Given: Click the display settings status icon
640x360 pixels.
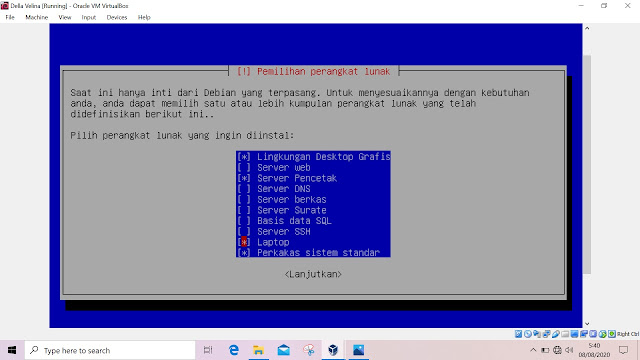Looking at the screenshot, I should click(574, 334).
